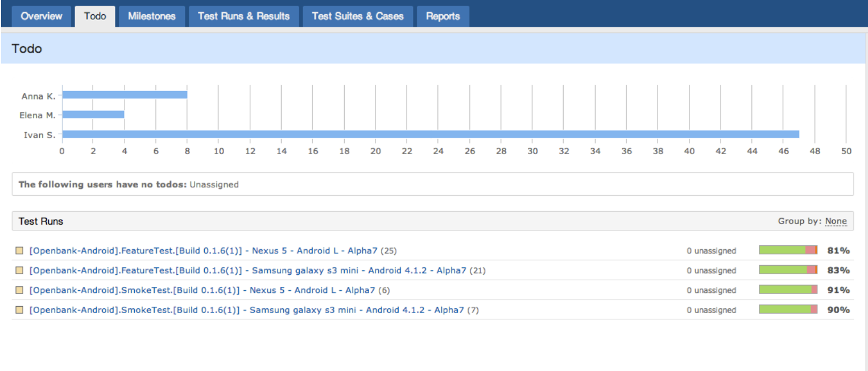
Task: Open the Test Runs & Results tab
Action: coord(243,16)
